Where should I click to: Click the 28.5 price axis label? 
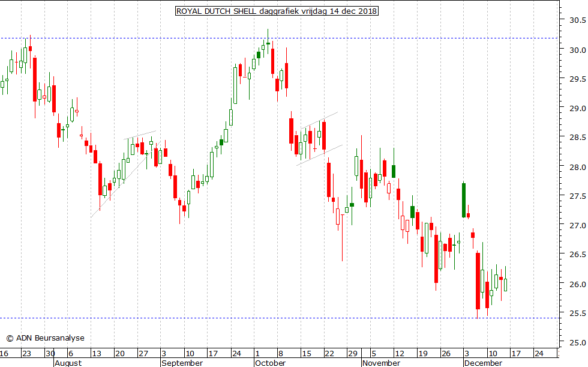point(577,138)
